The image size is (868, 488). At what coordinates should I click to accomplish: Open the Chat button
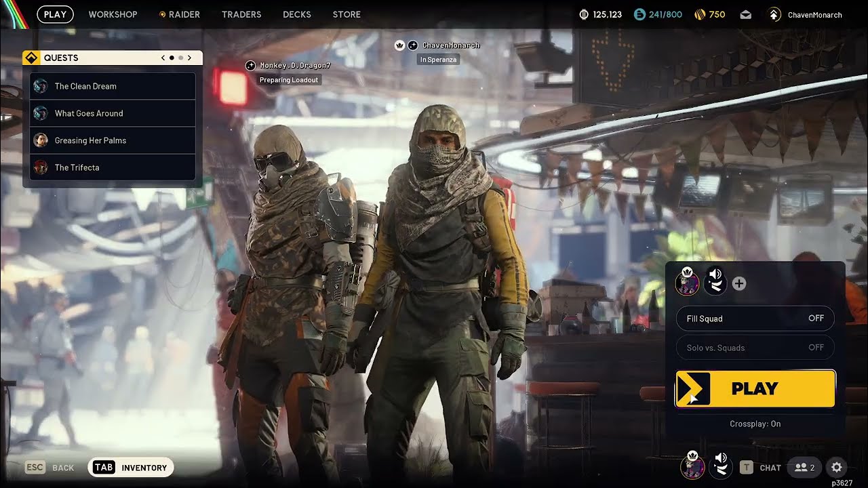click(760, 468)
